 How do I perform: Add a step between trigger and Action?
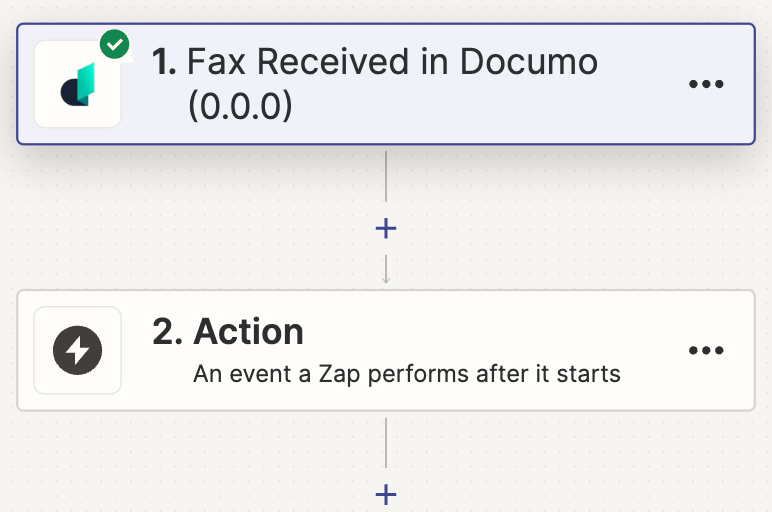386,228
